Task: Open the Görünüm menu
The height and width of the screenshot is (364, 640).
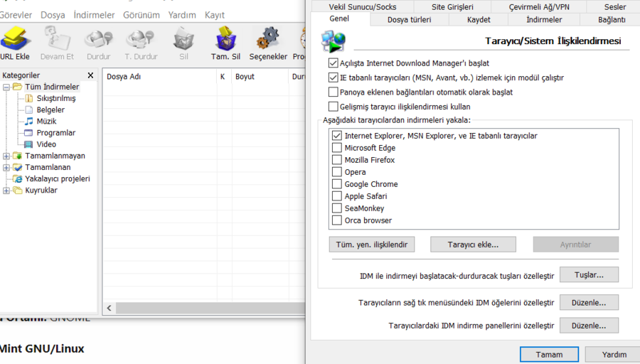Action: [142, 15]
